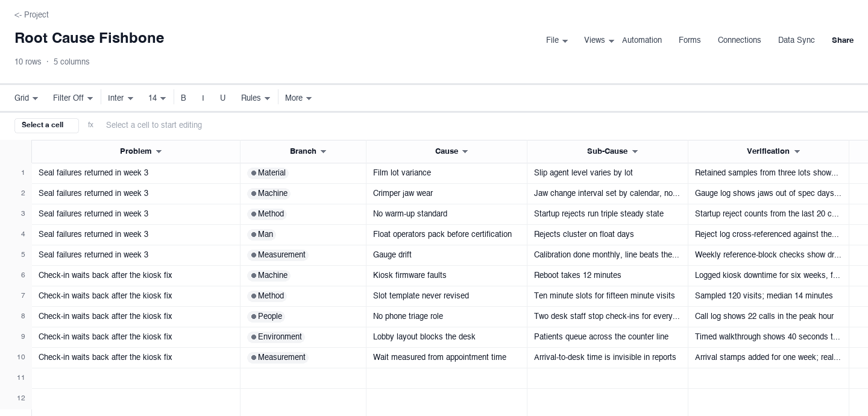The height and width of the screenshot is (416, 868).
Task: Select 'Lobby layout blocks the desk' cell
Action: (x=447, y=337)
